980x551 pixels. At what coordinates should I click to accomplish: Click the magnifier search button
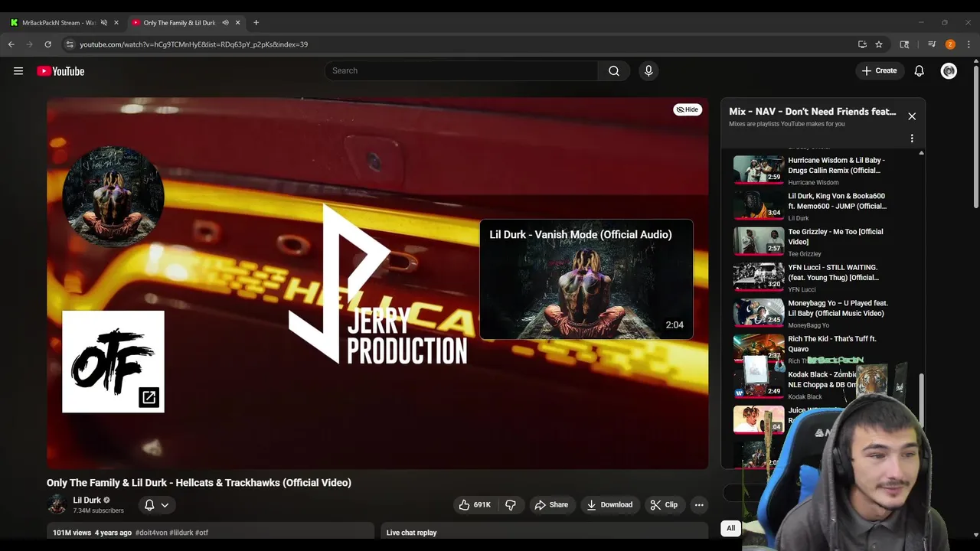coord(614,70)
